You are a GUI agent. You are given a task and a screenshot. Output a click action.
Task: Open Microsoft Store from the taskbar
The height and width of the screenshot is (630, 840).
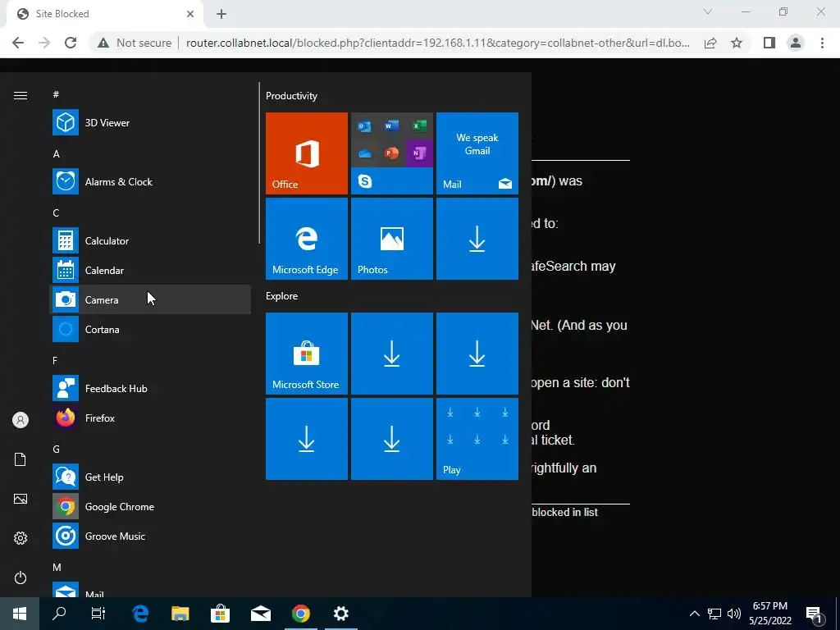pyautogui.click(x=220, y=614)
